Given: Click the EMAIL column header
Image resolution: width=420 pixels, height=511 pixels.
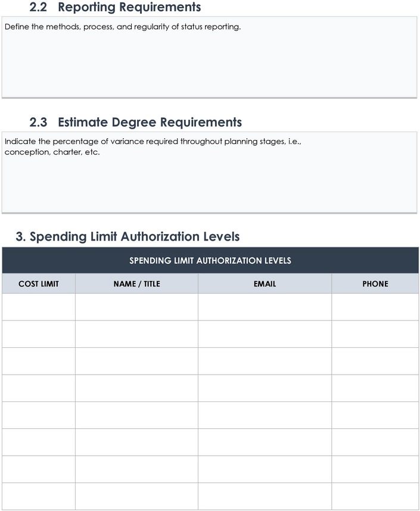Looking at the screenshot, I should (x=265, y=283).
